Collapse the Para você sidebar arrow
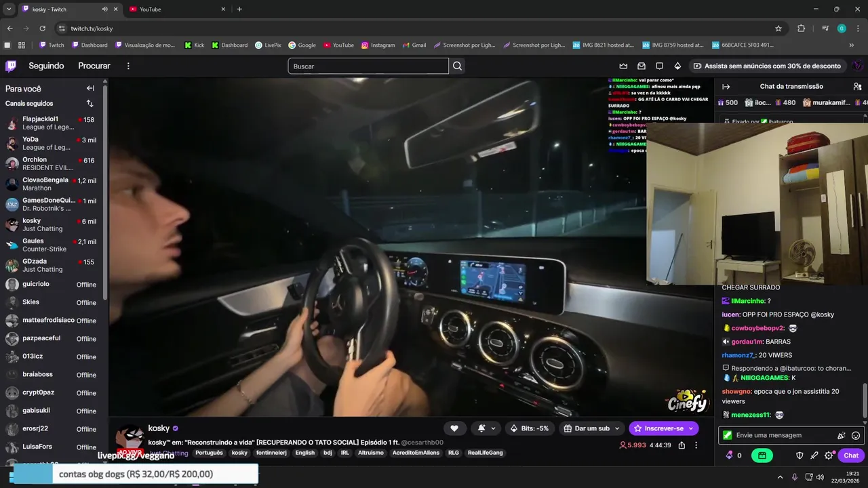This screenshot has width=868, height=488. 90,88
